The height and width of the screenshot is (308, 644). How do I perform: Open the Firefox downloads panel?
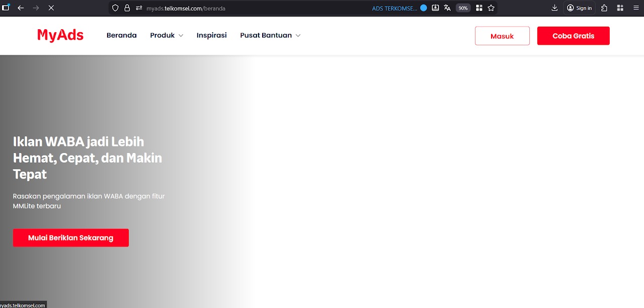pyautogui.click(x=554, y=8)
